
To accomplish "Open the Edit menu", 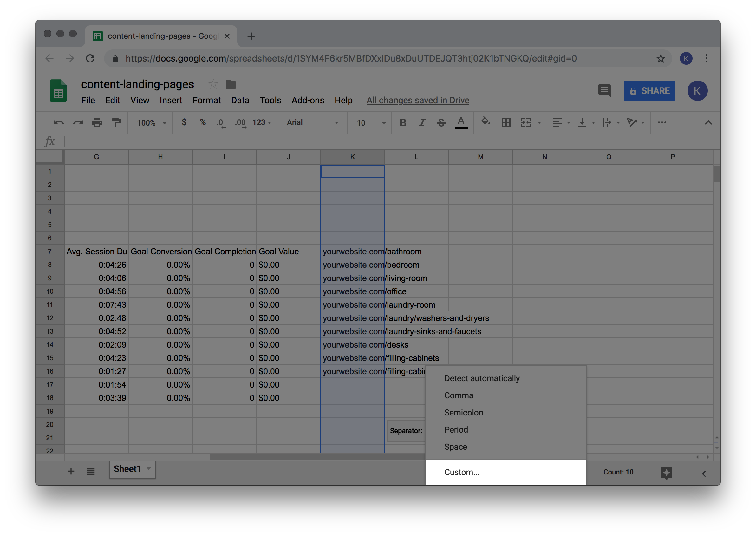I will [113, 100].
